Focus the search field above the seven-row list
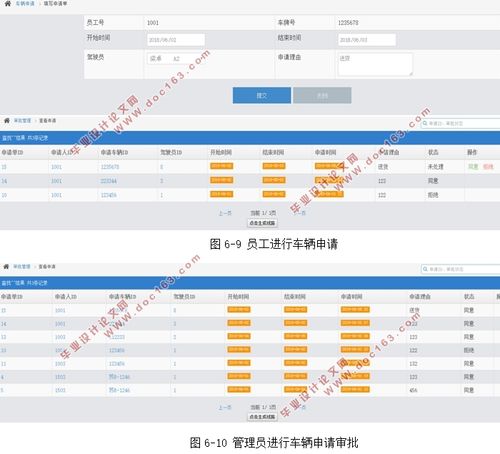 pyautogui.click(x=461, y=269)
